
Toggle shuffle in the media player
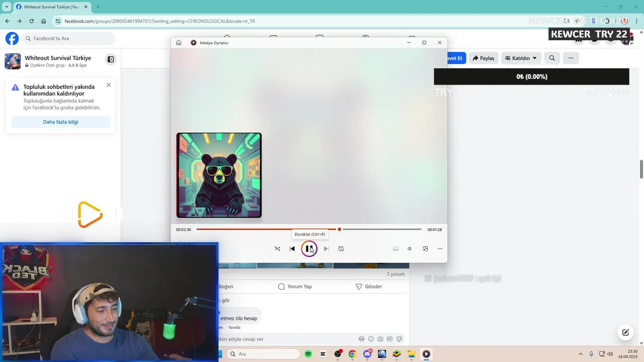click(277, 249)
